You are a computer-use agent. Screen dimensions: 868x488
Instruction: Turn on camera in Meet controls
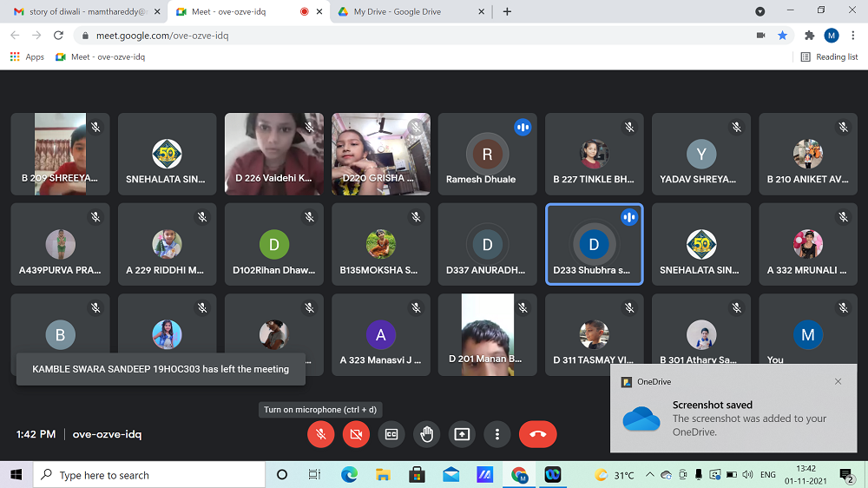(x=356, y=434)
